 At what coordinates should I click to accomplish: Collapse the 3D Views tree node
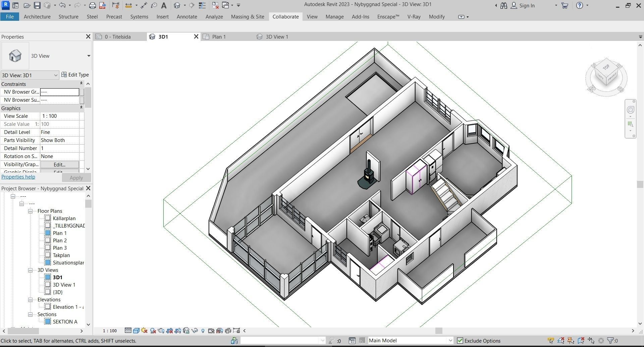pyautogui.click(x=30, y=270)
